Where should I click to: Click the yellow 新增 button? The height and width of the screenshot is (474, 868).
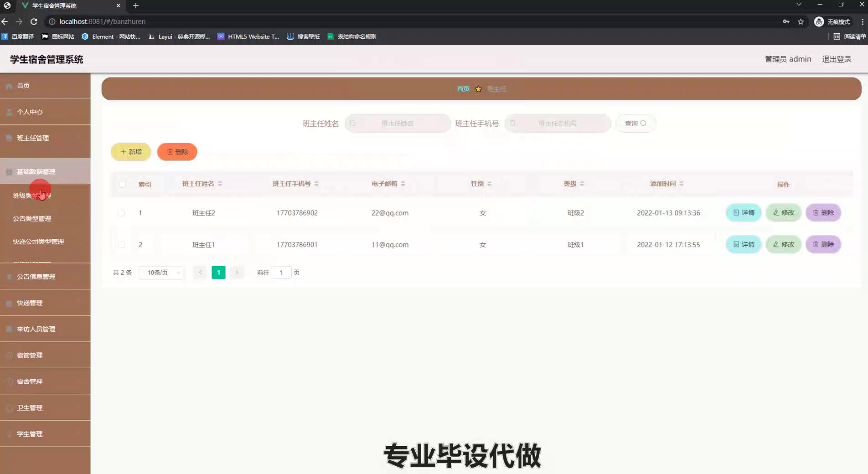(131, 152)
